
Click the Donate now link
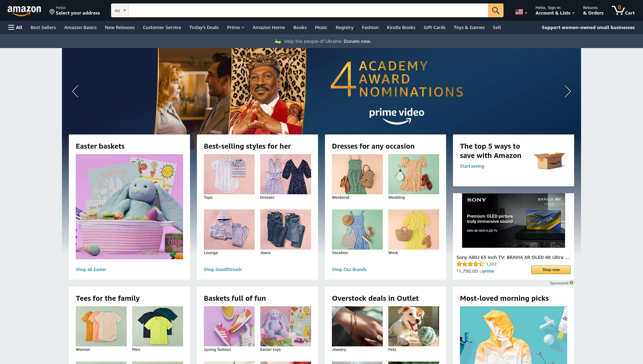(x=357, y=41)
